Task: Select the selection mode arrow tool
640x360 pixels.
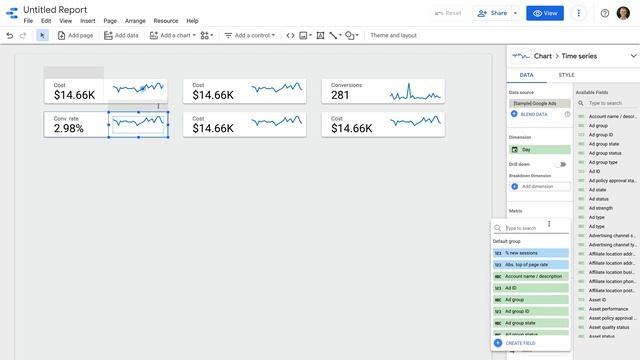Action: [x=42, y=36]
